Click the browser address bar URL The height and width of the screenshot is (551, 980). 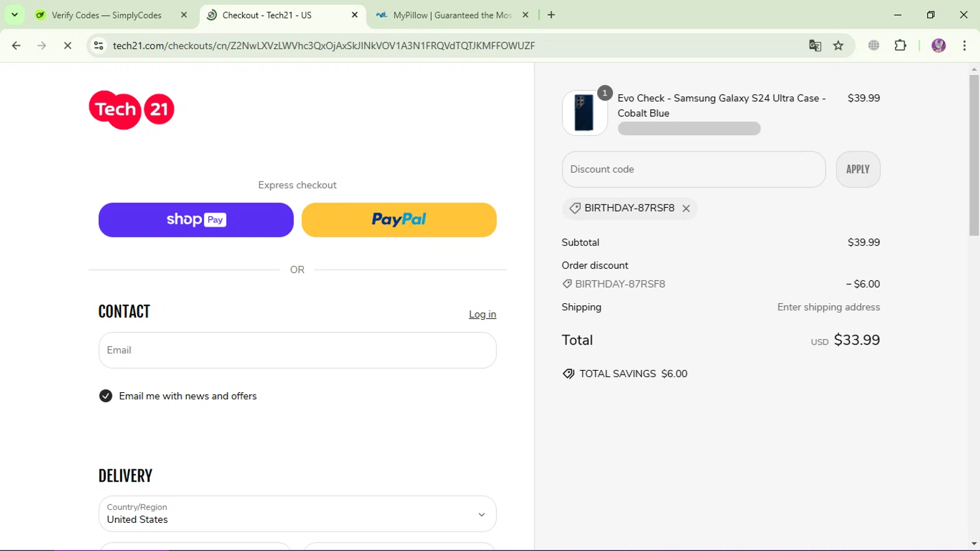point(323,46)
